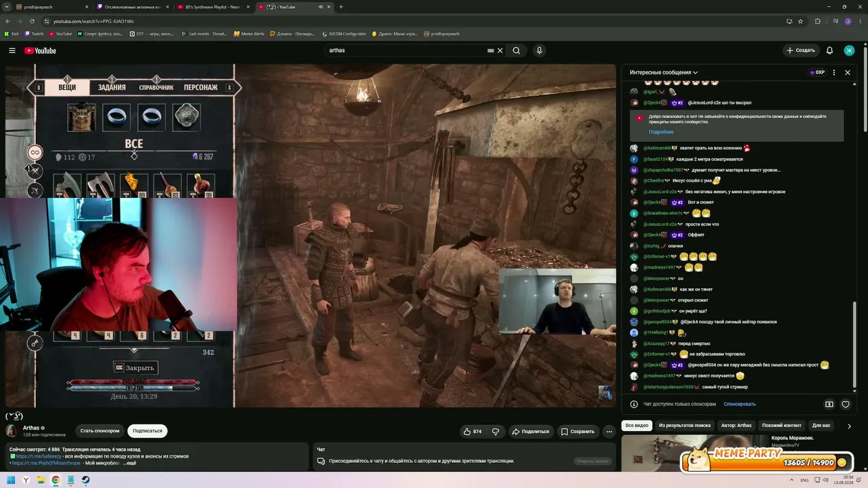Screen dimensions: 868x488
Task: Click the Спонсировать link under chat
Action: point(739,404)
